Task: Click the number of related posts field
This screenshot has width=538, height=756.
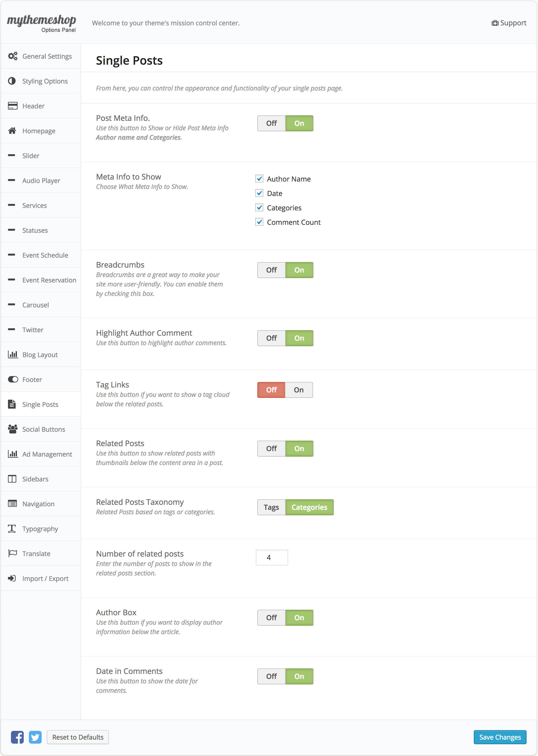Action: 272,558
